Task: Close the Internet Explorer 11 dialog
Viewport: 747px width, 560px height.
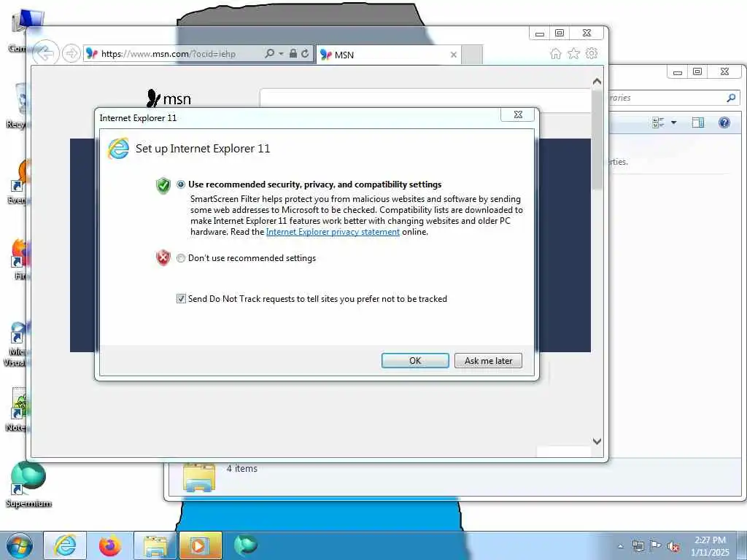Action: (518, 114)
